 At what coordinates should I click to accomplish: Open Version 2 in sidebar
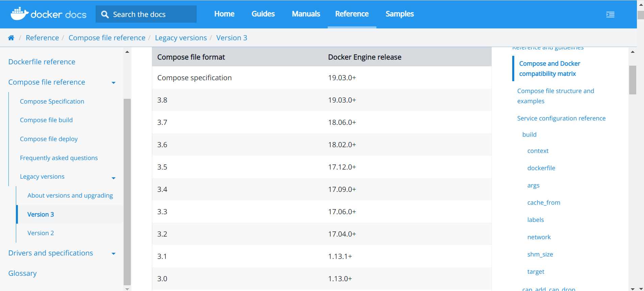41,233
